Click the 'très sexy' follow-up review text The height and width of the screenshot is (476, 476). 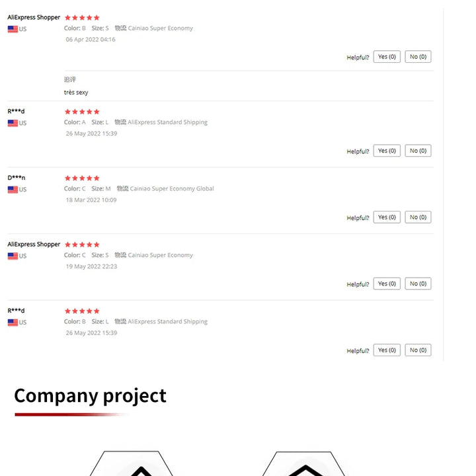[x=76, y=93]
